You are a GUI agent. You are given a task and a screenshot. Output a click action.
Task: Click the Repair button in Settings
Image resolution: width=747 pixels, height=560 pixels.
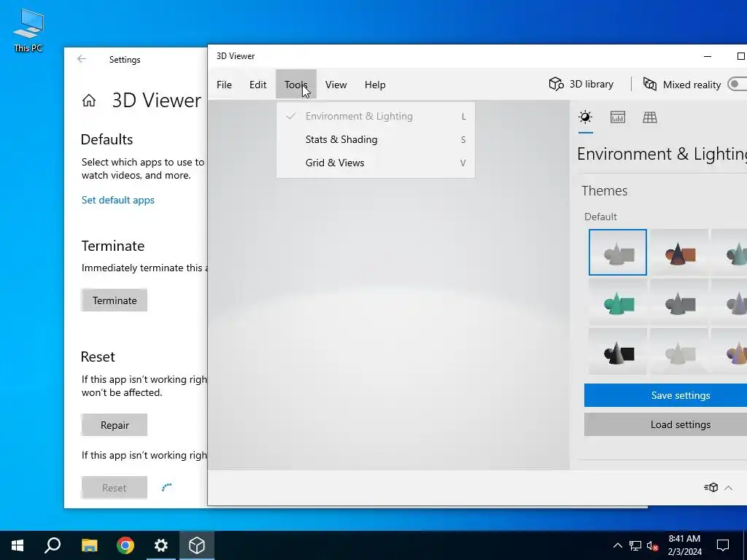pos(115,425)
